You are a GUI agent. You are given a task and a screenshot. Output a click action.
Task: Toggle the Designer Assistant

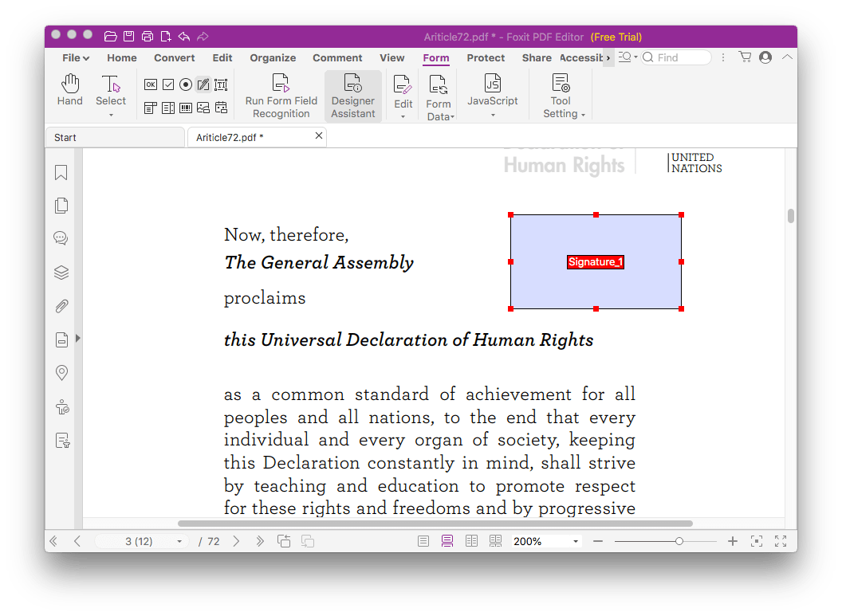[x=352, y=96]
